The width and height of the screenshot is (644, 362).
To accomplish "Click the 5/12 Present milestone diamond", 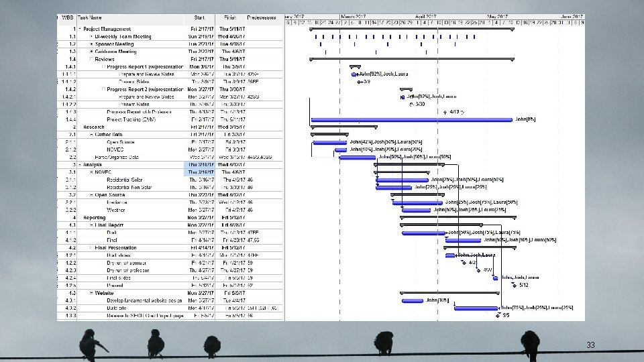I will pyautogui.click(x=515, y=286).
